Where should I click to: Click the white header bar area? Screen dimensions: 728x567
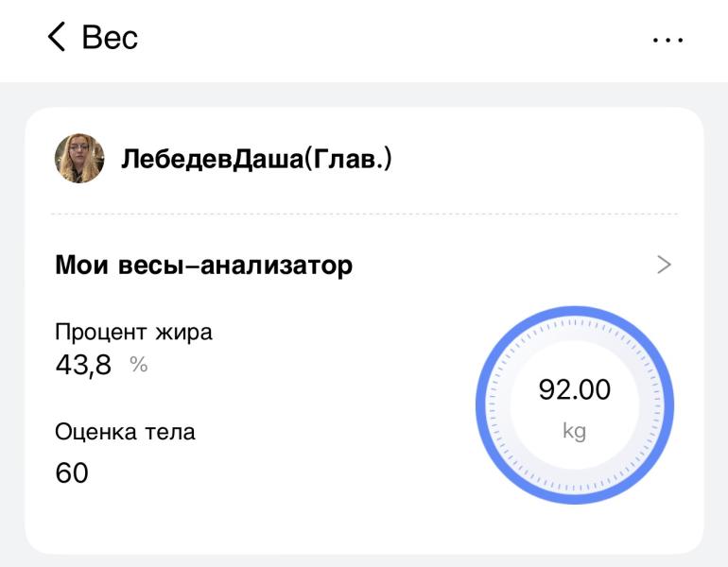click(x=378, y=38)
